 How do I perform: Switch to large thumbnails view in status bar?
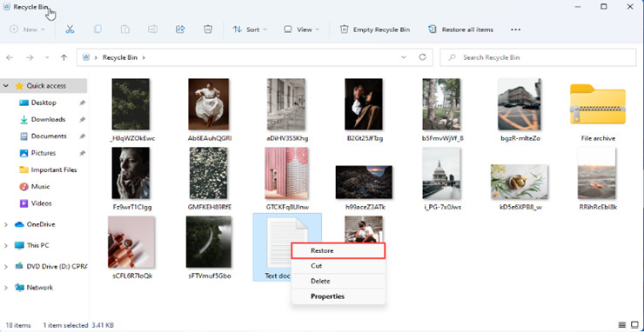tap(635, 325)
